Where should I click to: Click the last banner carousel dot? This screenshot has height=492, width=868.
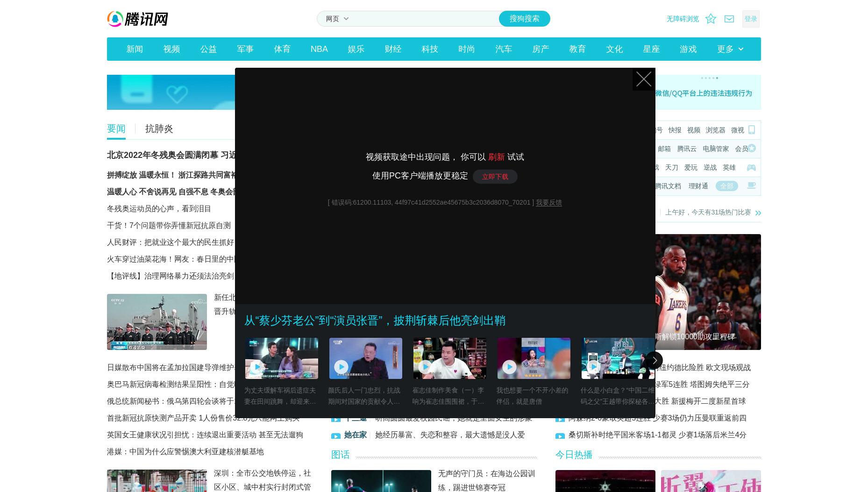pos(717,78)
